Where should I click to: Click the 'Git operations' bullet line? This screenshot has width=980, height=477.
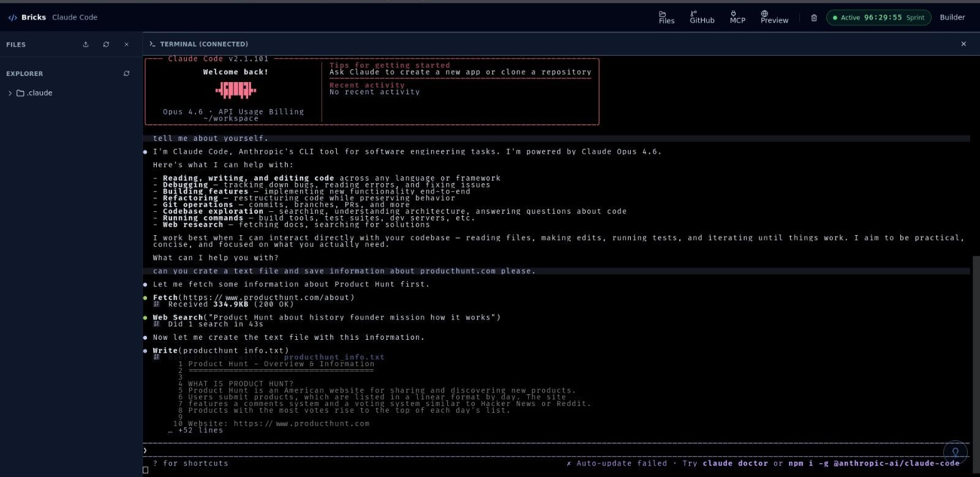coord(281,205)
